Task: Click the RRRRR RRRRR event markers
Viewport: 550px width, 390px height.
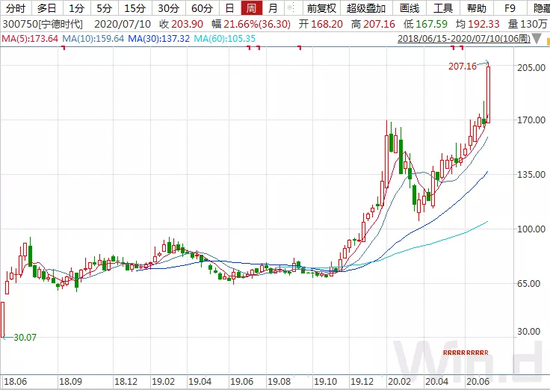Action: tap(465, 352)
